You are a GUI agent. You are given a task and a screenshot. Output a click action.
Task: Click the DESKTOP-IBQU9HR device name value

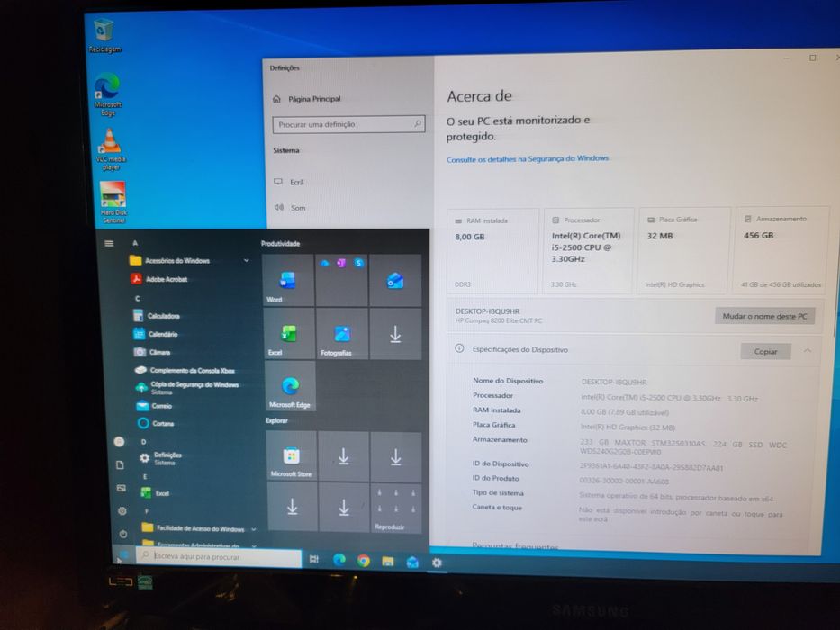pyautogui.click(x=614, y=382)
